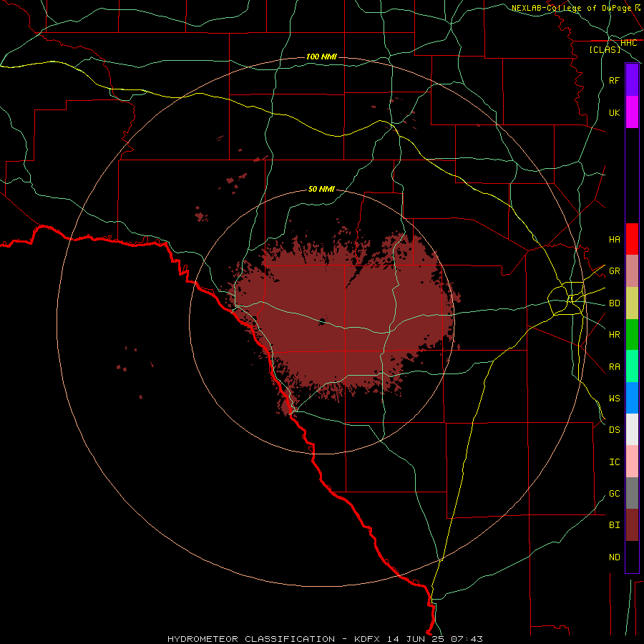Click the 50 NMI range ring label
644x644 pixels.
click(321, 189)
